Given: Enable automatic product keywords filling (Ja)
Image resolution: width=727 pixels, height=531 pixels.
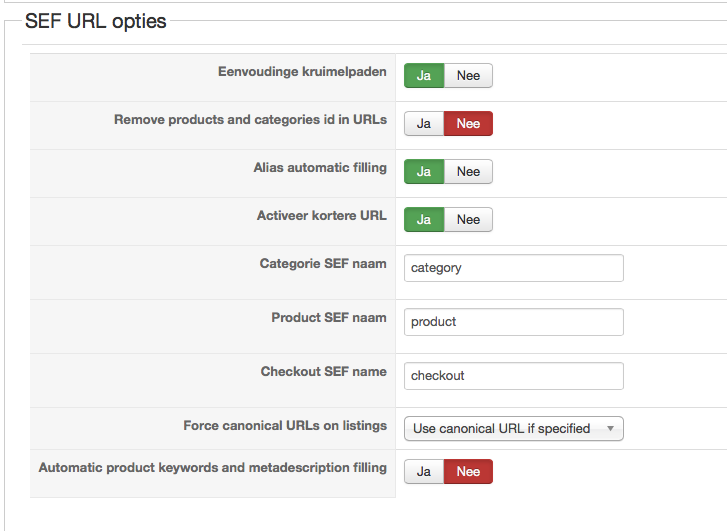Looking at the screenshot, I should coord(424,472).
